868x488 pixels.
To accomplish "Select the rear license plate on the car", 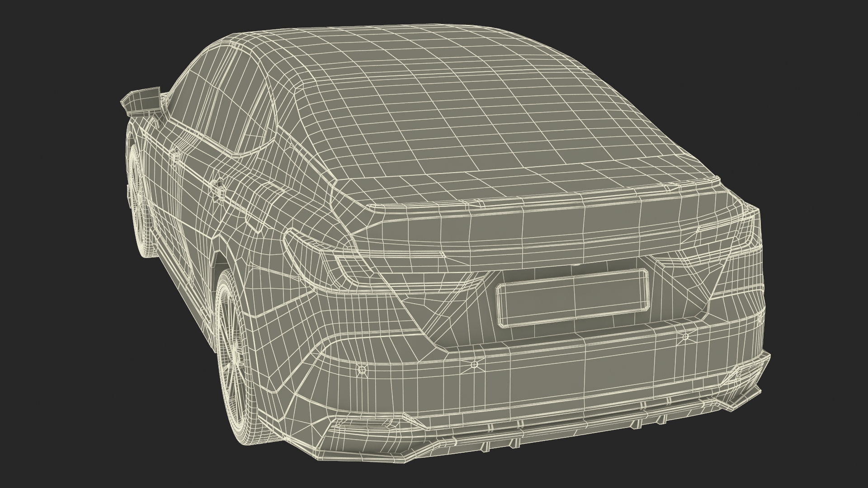I will coord(573,298).
